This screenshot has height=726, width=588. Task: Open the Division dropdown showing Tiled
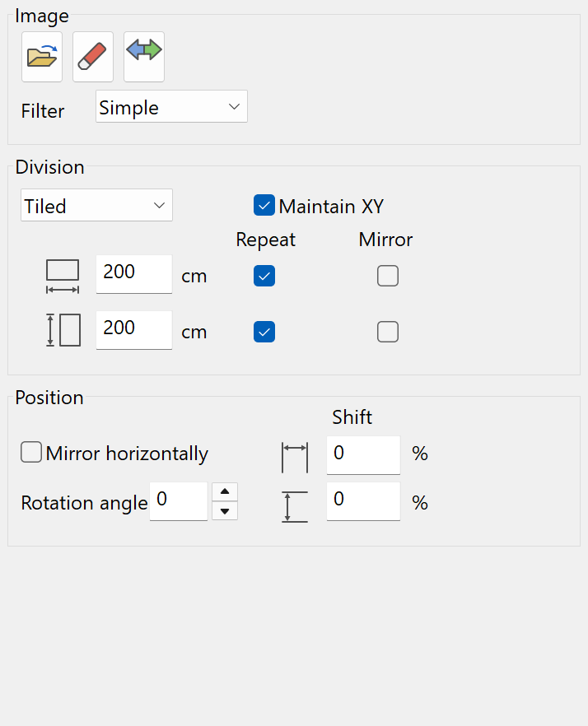click(96, 205)
